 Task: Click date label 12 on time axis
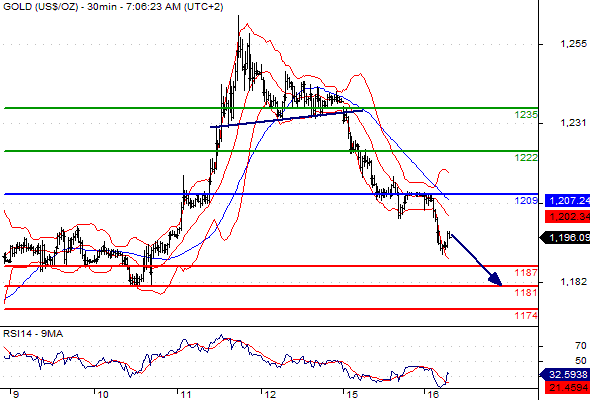[270, 395]
